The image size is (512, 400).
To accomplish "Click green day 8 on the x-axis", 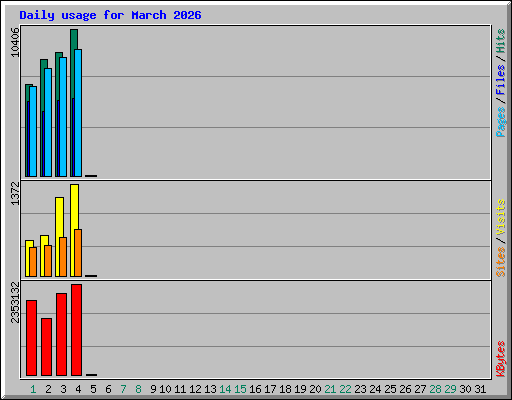I will 138,389.
